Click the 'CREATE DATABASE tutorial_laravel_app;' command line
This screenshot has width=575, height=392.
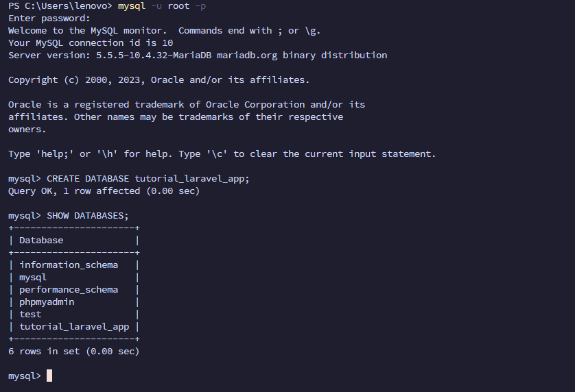pos(148,179)
